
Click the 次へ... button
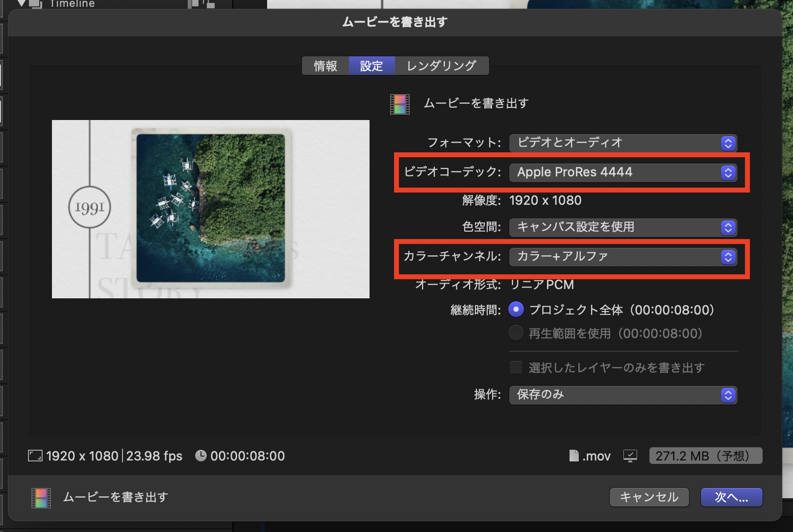(x=731, y=497)
